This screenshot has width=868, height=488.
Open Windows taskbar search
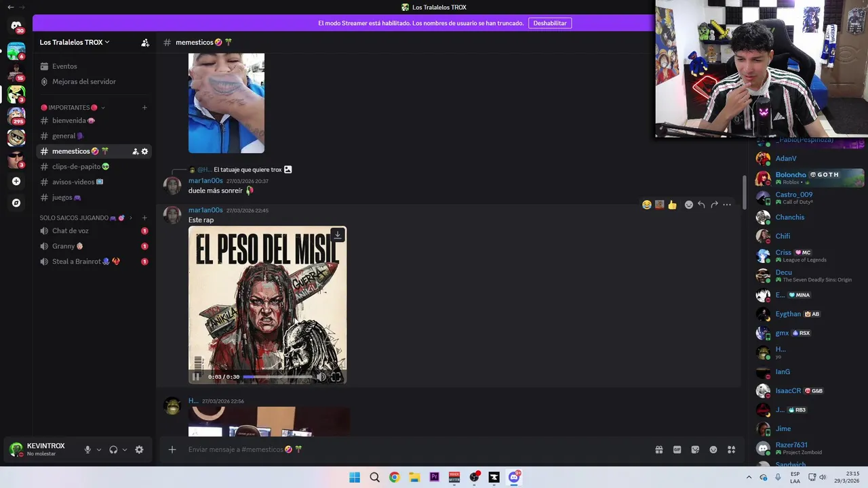point(374,477)
